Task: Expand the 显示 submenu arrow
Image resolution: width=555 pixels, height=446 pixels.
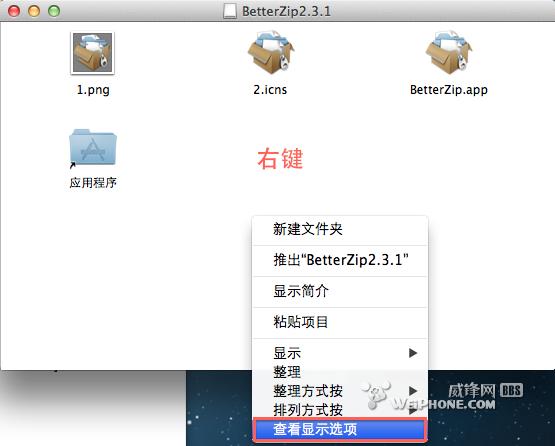Action: 413,353
